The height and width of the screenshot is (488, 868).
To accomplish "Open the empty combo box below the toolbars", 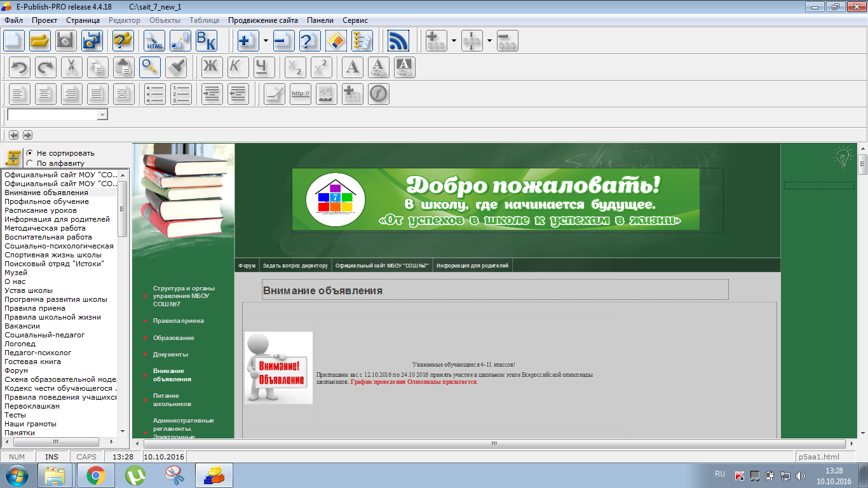I will (x=102, y=115).
